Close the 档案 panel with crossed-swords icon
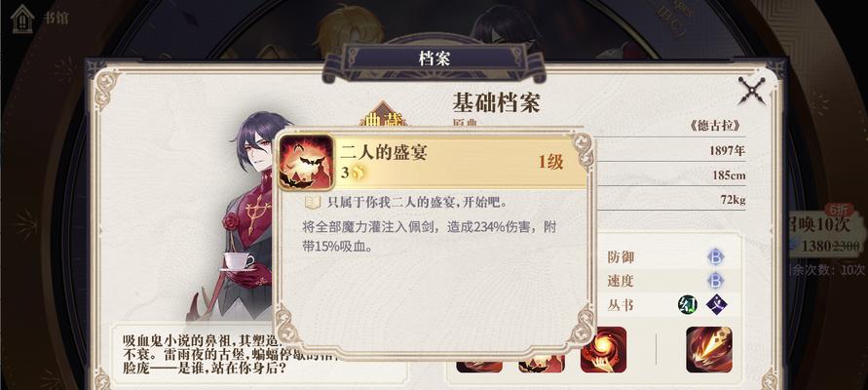The height and width of the screenshot is (390, 868). click(x=752, y=91)
